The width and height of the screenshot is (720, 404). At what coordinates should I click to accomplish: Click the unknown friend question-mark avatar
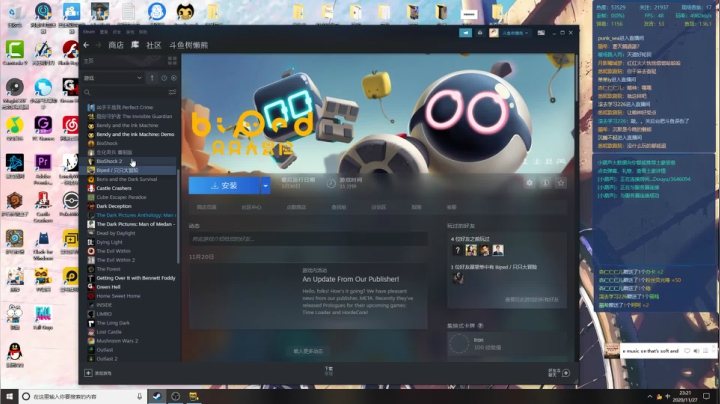[x=457, y=250]
